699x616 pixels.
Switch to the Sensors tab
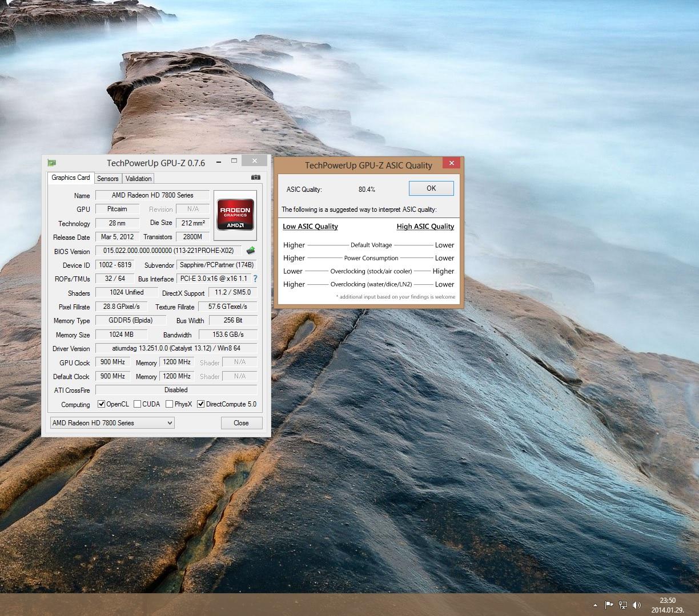click(x=108, y=179)
